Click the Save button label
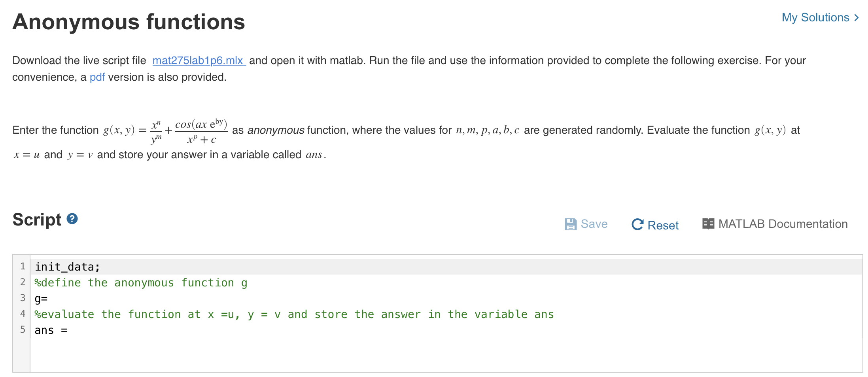 click(x=594, y=224)
